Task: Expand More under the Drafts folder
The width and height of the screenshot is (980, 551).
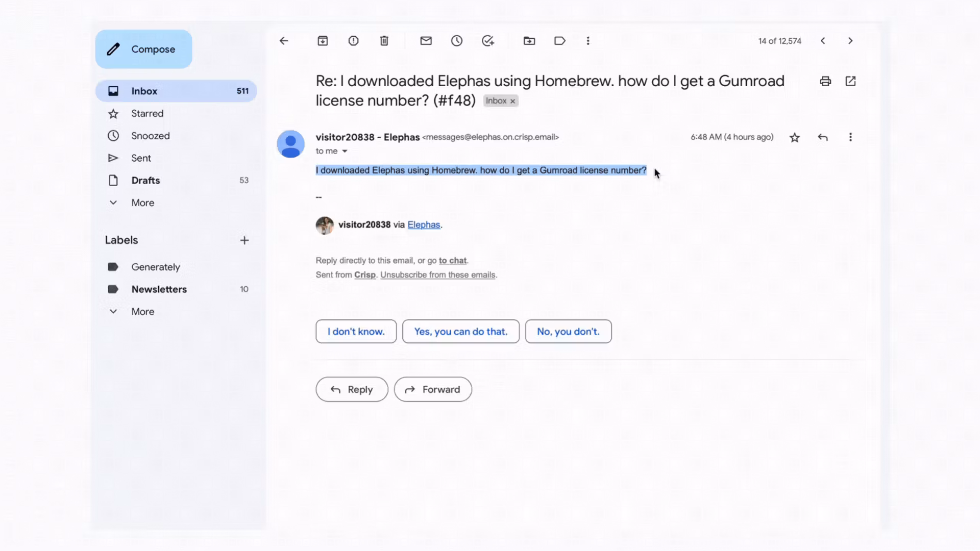Action: (x=176, y=203)
